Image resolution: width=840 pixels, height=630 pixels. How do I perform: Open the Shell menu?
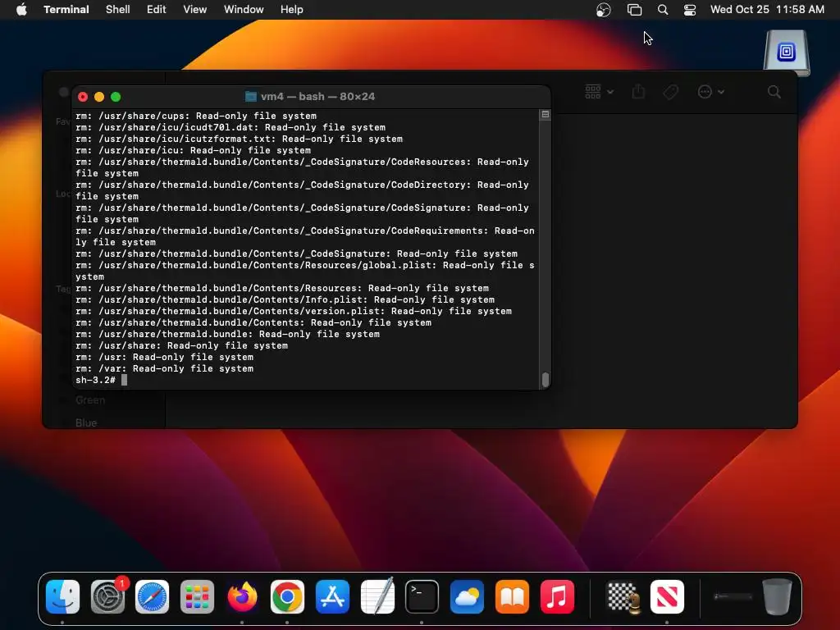pyautogui.click(x=117, y=10)
